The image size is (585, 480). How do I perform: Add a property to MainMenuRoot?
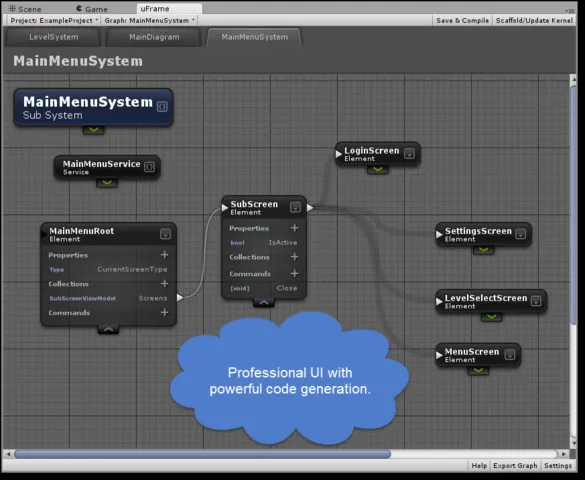point(164,255)
